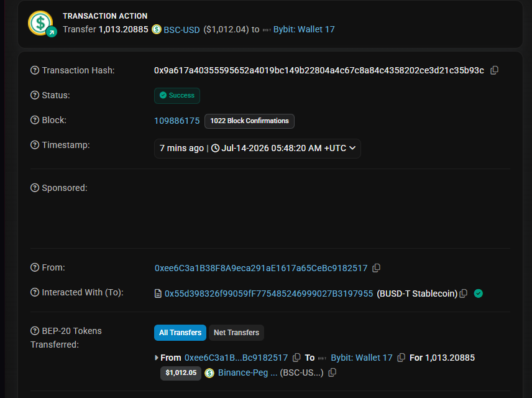The image size is (532, 398).
Task: Click the transaction hash text 0x9a617a40...
Action: 319,70
